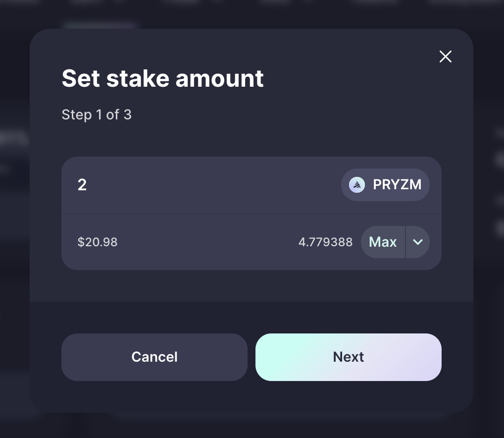Click the dialog footer area between the buttons
This screenshot has width=504, height=438.
point(252,357)
